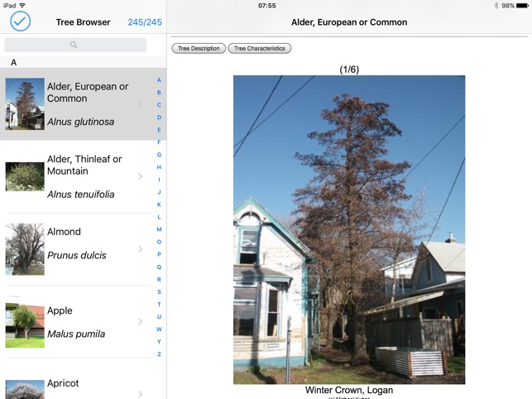Screen dimensions: 532x399
Task: Tap the Almond tree thumbnail
Action: pyautogui.click(x=25, y=249)
